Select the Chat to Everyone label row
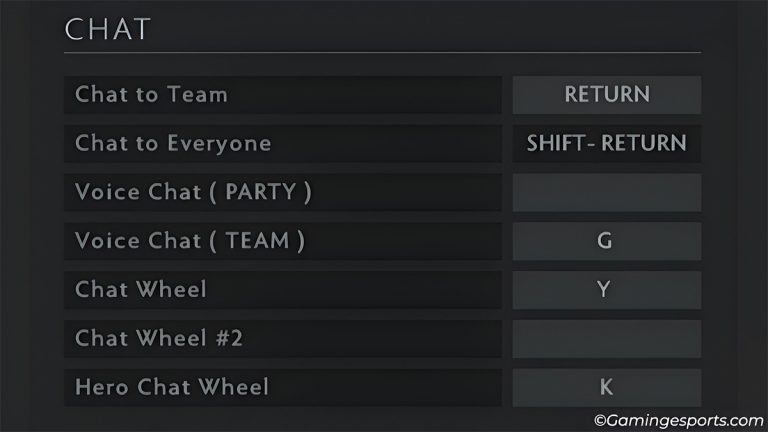Viewport: 768px width, 432px height. (x=283, y=143)
